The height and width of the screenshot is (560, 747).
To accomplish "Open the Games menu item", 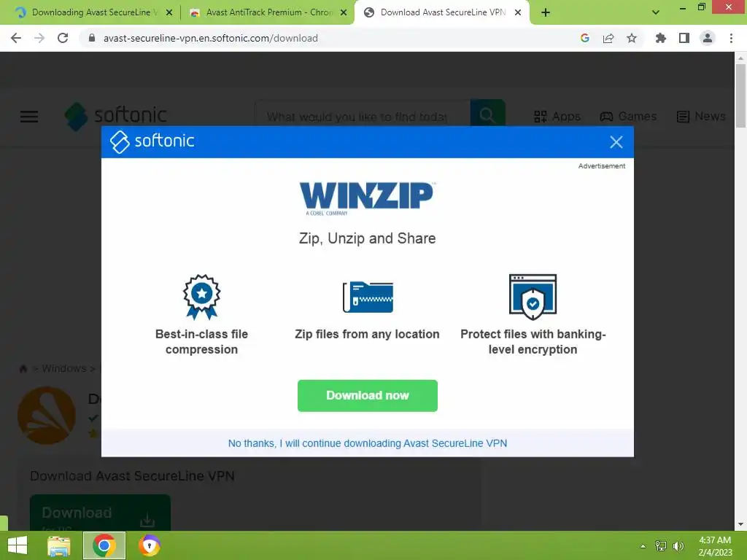I will (628, 116).
